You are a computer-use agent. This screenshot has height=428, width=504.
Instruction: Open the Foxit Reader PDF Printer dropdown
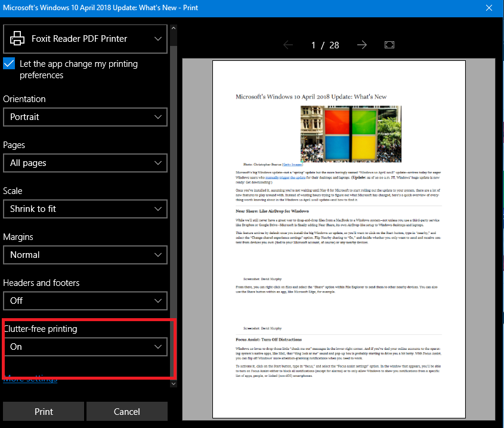(x=85, y=39)
